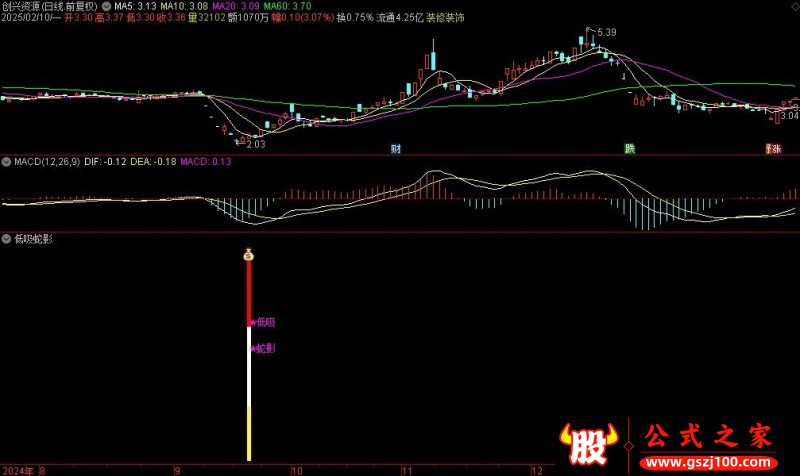Expand the 低吸蛇影 indicator settings arrow
This screenshot has width=800, height=476.
pos(6,239)
